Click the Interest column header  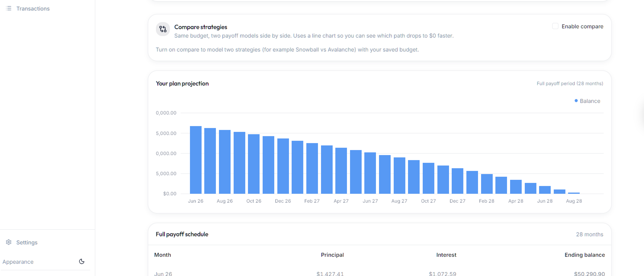click(x=446, y=255)
